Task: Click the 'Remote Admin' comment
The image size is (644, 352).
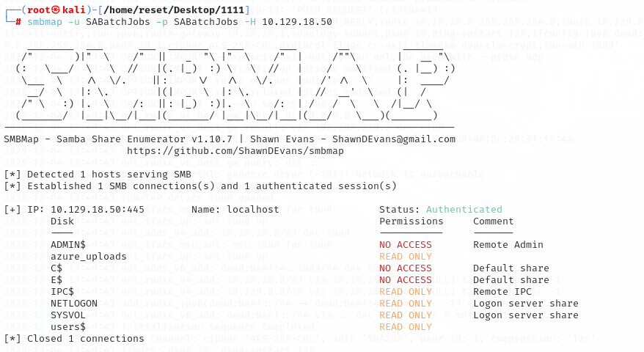Action: tap(508, 245)
